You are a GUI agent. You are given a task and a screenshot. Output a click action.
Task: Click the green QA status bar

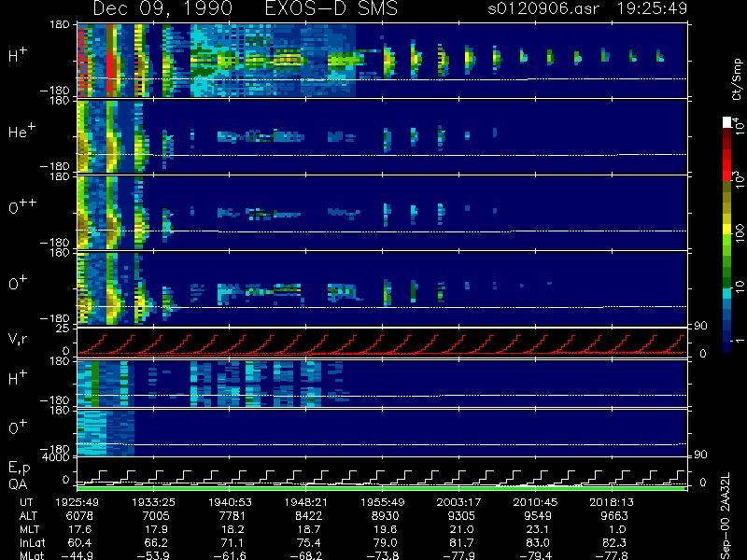pyautogui.click(x=381, y=488)
